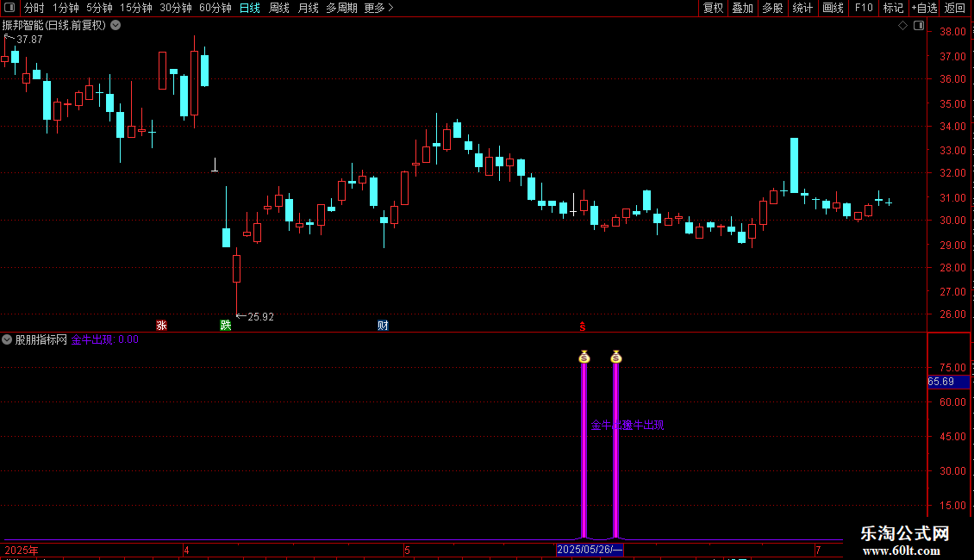Open 多股 multi-stock view
This screenshot has height=560, width=974.
tap(772, 8)
